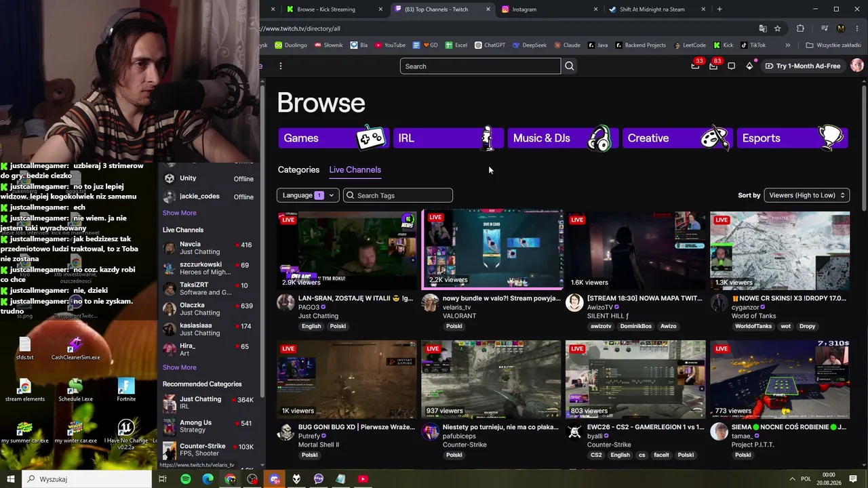Click the Try 1-Month Ad-Free button

[803, 66]
